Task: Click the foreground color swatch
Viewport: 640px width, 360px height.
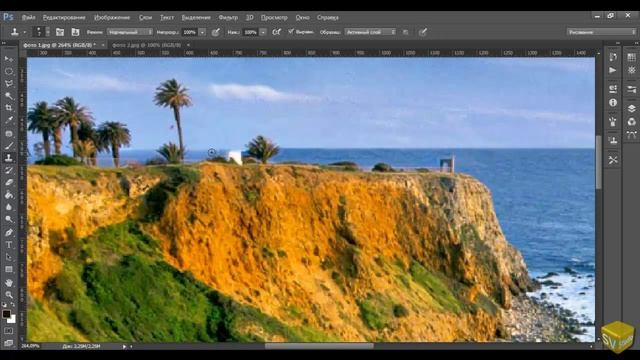Action: pyautogui.click(x=6, y=314)
